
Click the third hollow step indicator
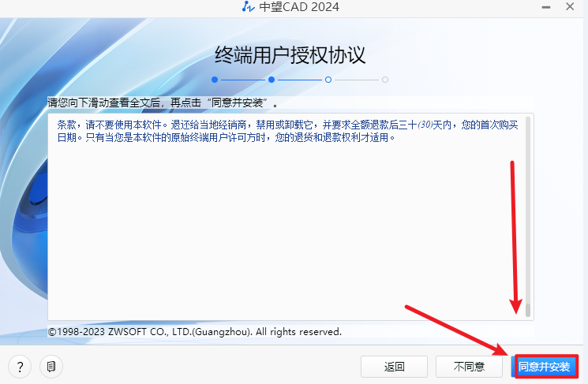328,80
